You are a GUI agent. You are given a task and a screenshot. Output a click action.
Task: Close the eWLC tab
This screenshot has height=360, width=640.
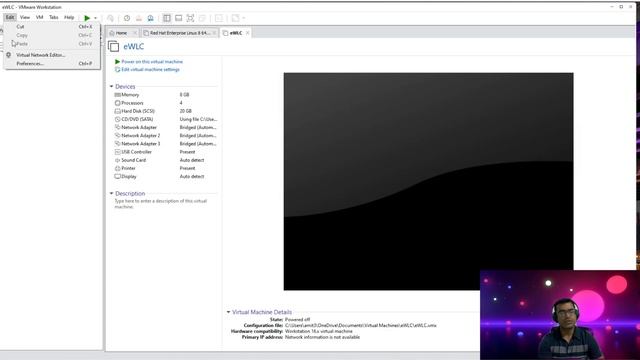pyautogui.click(x=247, y=33)
